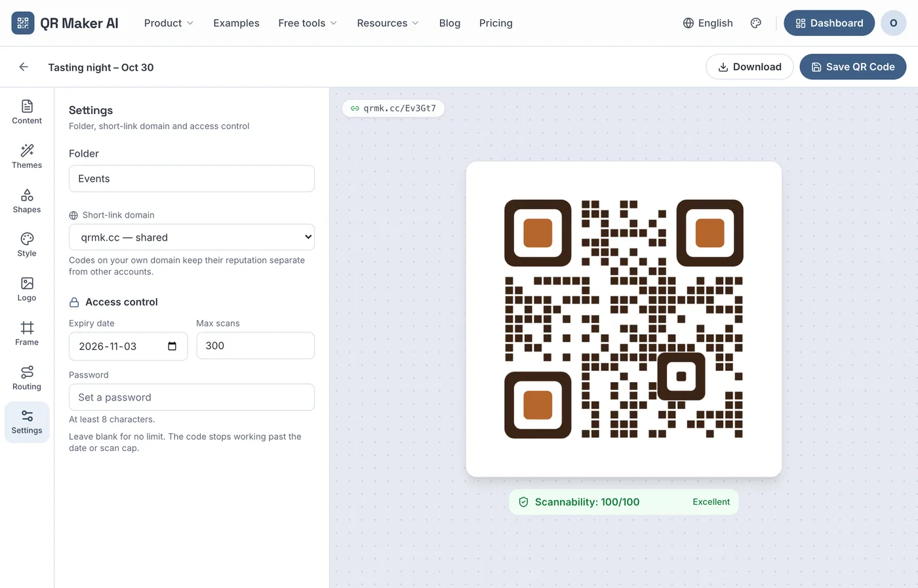The image size is (918, 588).
Task: Click the 'At least 8 characters.' hint
Action: tap(112, 420)
